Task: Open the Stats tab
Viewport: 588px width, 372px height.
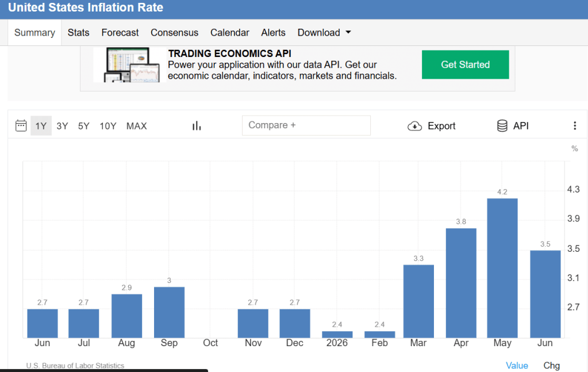Action: tap(78, 33)
